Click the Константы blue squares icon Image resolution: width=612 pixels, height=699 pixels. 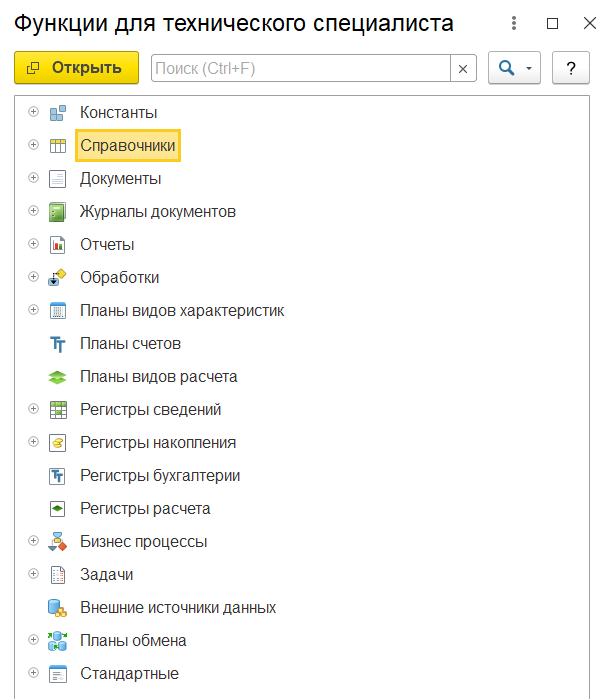(x=58, y=113)
